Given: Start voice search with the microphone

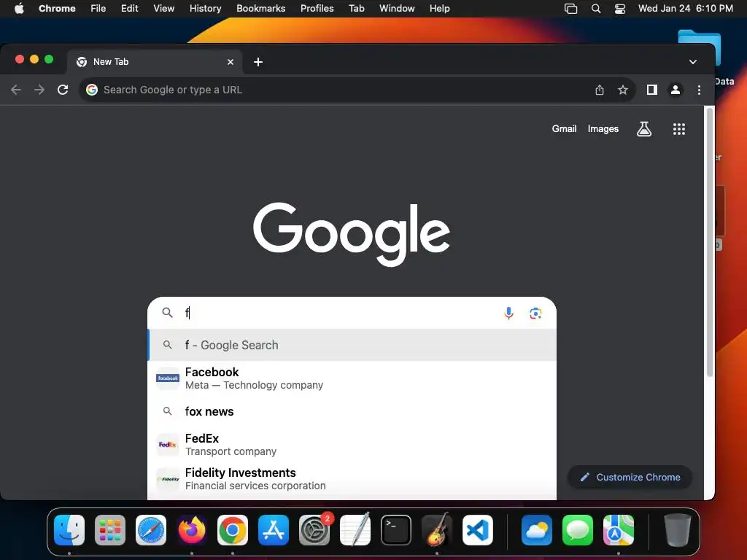Looking at the screenshot, I should tap(508, 313).
